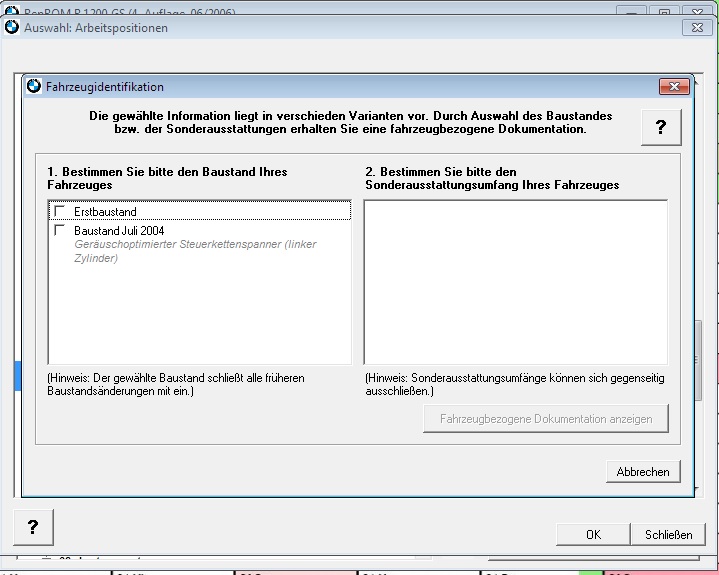
Task: Click the Abbrechen button
Action: [x=643, y=472]
